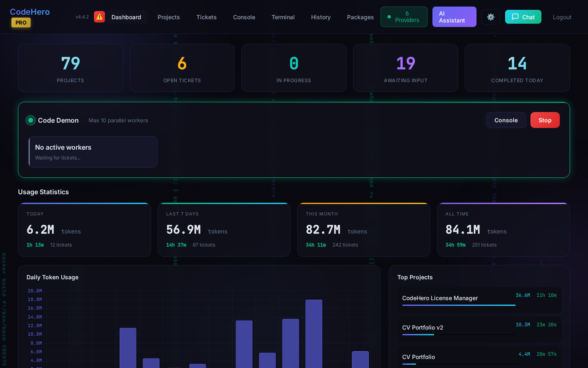Viewport: 588px width, 368px height.
Task: Stop the Code Demon agent
Action: 545,120
